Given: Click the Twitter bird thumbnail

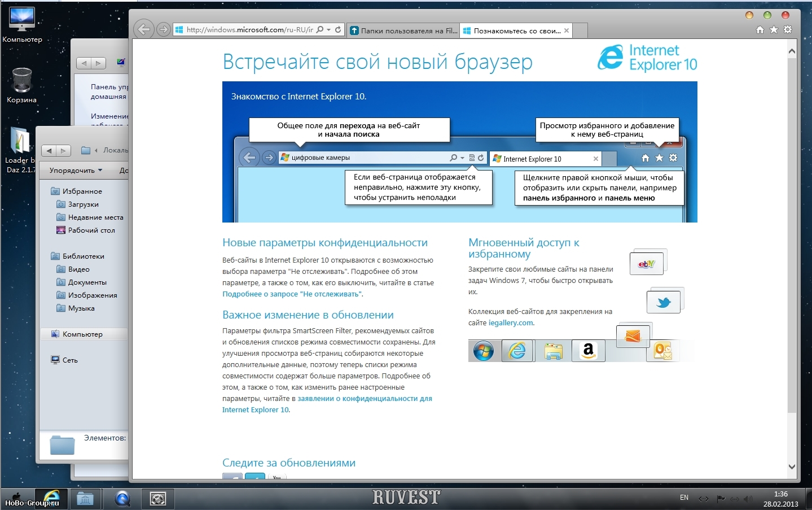Looking at the screenshot, I should pyautogui.click(x=664, y=303).
